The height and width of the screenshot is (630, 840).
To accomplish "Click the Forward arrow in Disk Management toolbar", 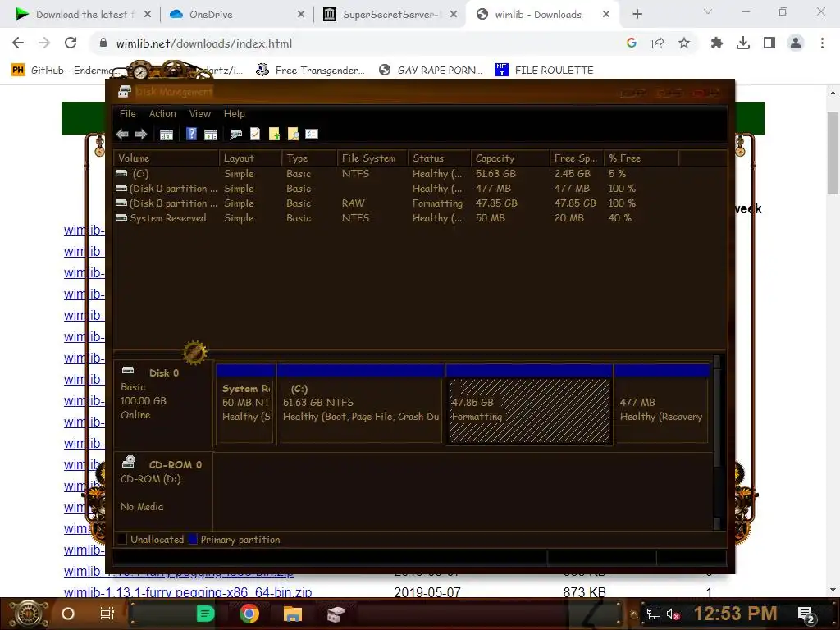I will tap(141, 134).
